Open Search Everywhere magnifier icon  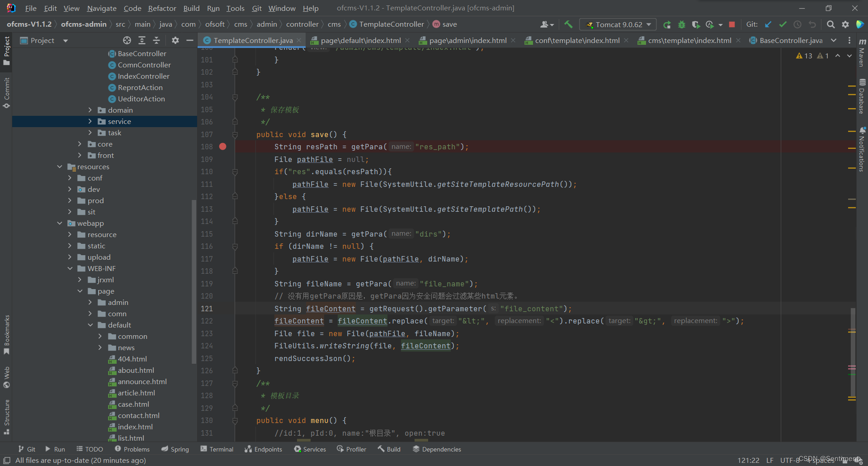(830, 24)
